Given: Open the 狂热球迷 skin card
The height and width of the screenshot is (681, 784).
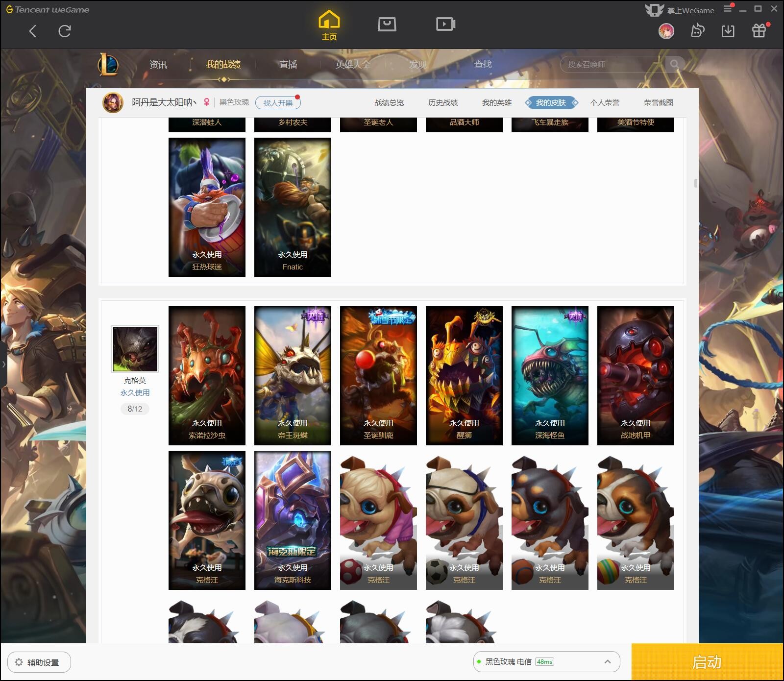Looking at the screenshot, I should tap(207, 207).
